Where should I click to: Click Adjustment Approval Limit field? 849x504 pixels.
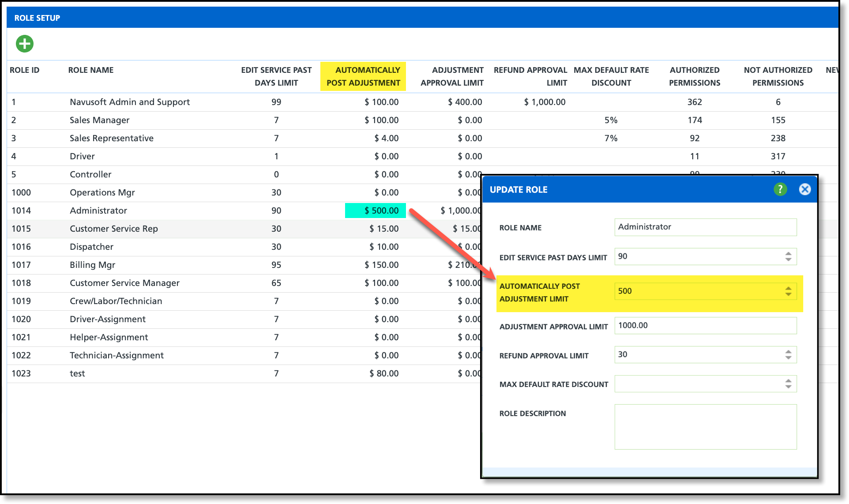point(705,326)
